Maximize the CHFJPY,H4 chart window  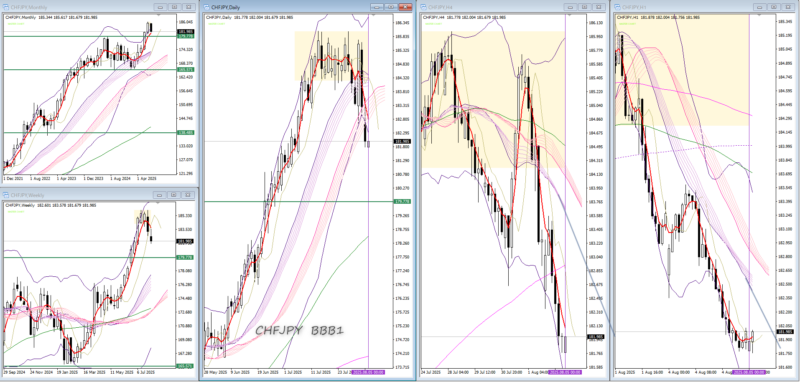point(585,7)
